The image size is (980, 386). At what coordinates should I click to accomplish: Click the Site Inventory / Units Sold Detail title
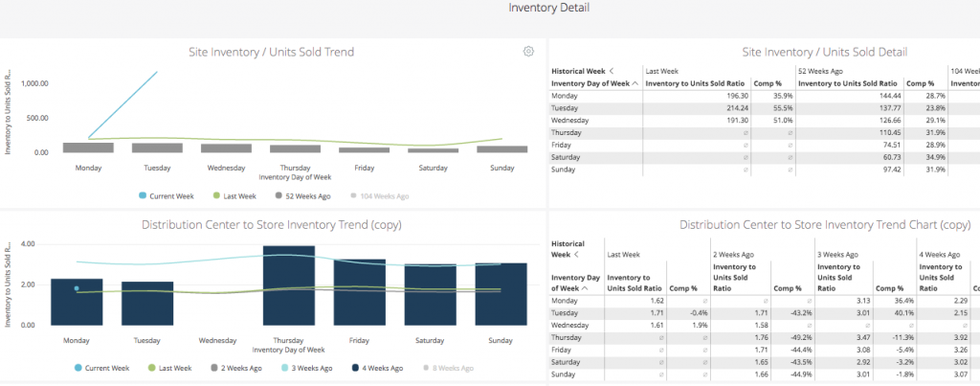(x=824, y=52)
